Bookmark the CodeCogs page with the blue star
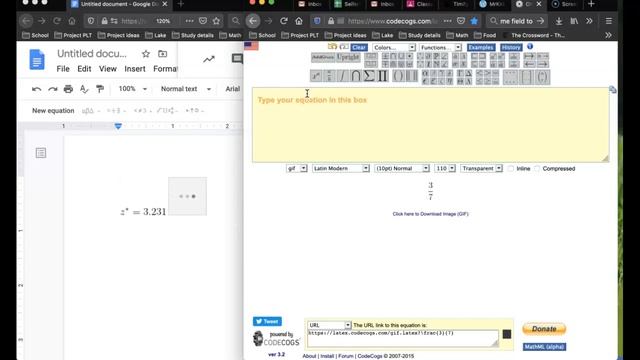The width and height of the screenshot is (640, 360). tap(474, 21)
